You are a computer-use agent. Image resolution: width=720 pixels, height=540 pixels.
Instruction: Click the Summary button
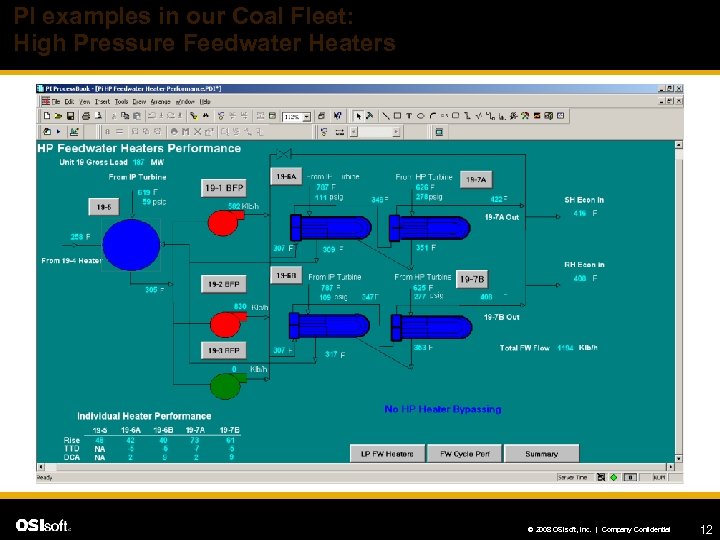pyautogui.click(x=542, y=454)
